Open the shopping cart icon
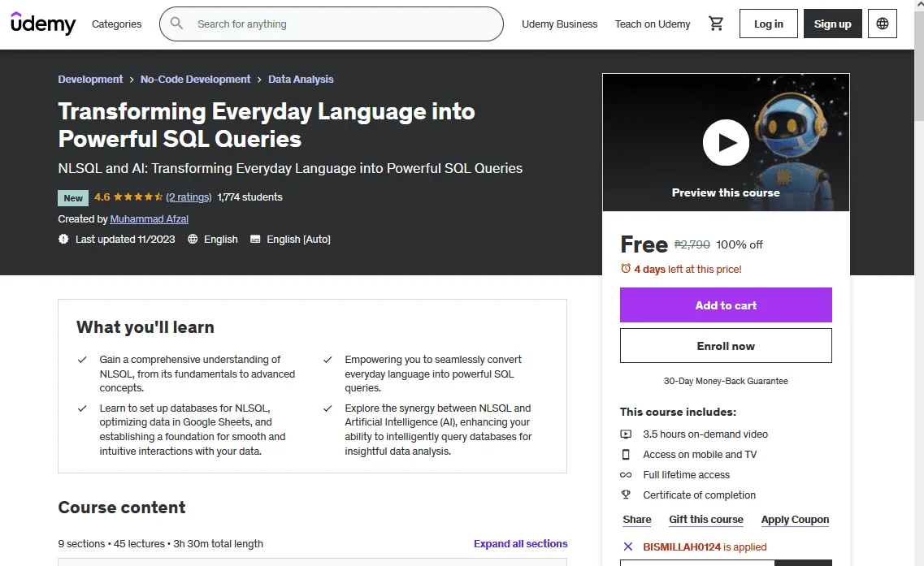The image size is (924, 566). click(716, 24)
